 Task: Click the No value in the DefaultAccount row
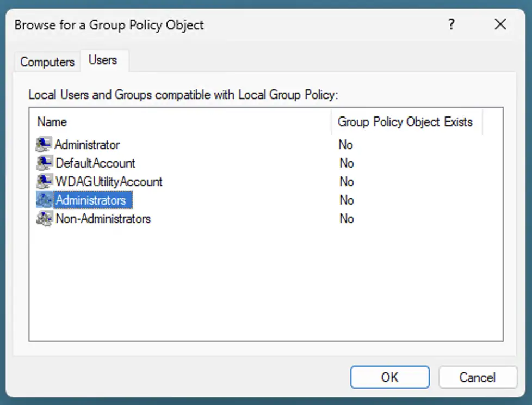[347, 163]
